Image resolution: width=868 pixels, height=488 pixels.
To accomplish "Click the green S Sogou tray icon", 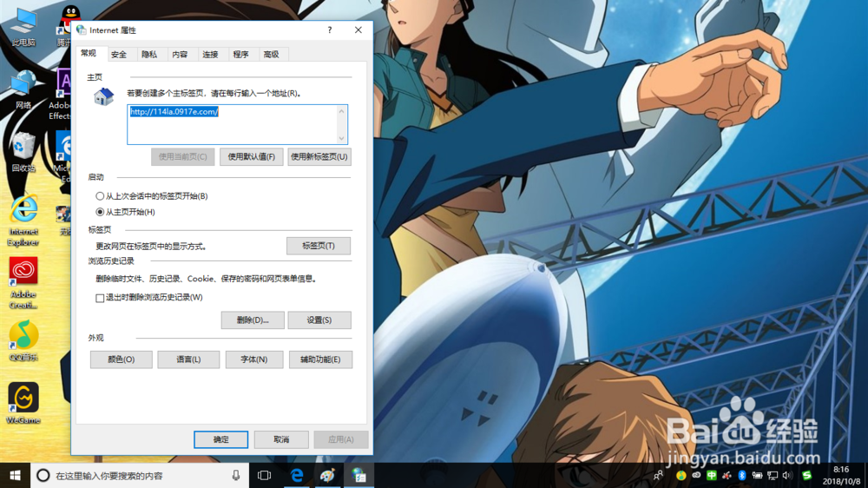I will pyautogui.click(x=806, y=475).
